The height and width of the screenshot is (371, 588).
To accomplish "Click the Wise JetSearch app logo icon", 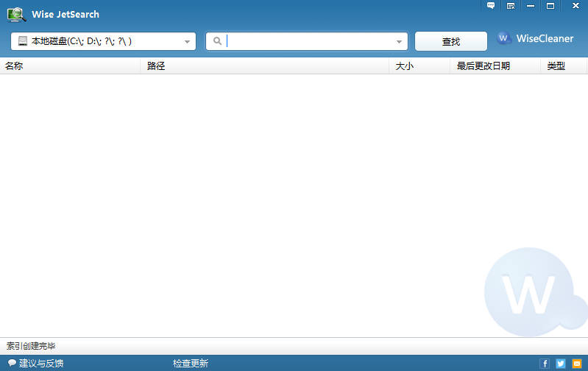I will tap(16, 14).
